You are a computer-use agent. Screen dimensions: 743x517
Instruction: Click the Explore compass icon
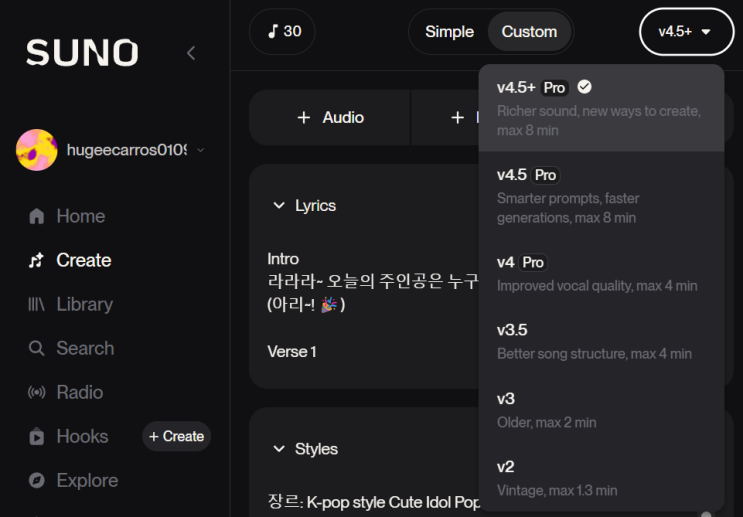click(x=37, y=480)
